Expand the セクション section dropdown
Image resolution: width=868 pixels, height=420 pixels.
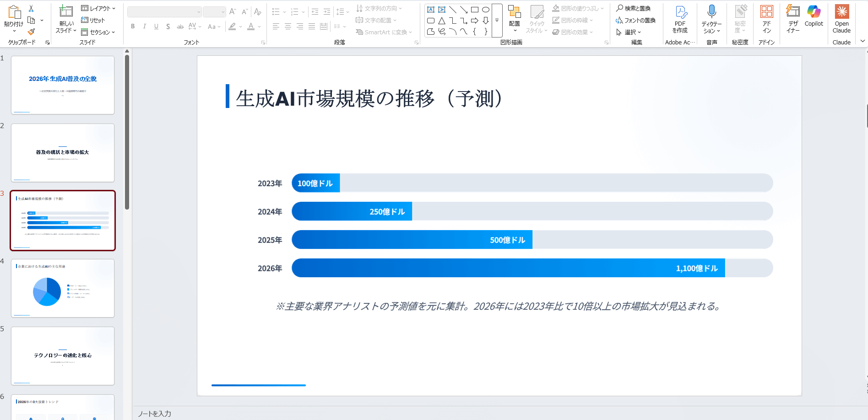tap(98, 32)
